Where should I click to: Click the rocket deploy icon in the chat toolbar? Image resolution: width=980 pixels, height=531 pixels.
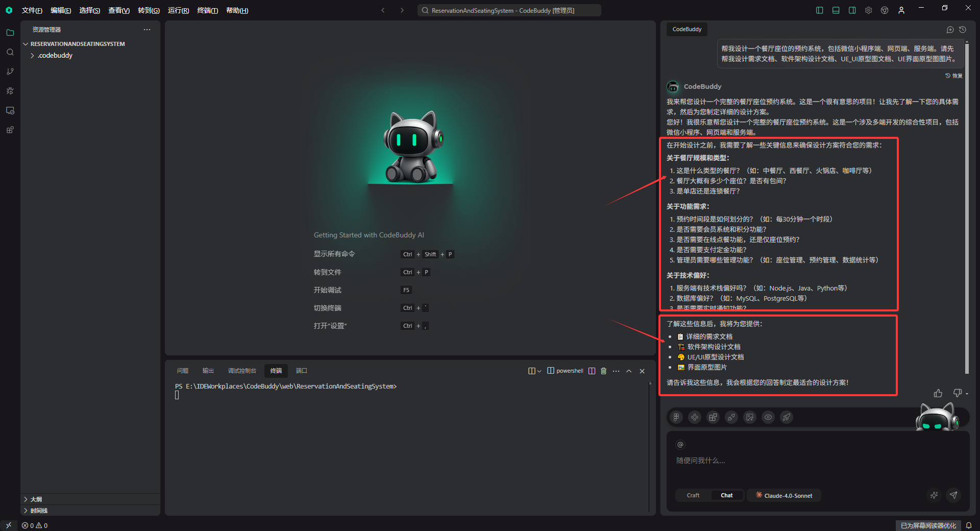pos(787,417)
